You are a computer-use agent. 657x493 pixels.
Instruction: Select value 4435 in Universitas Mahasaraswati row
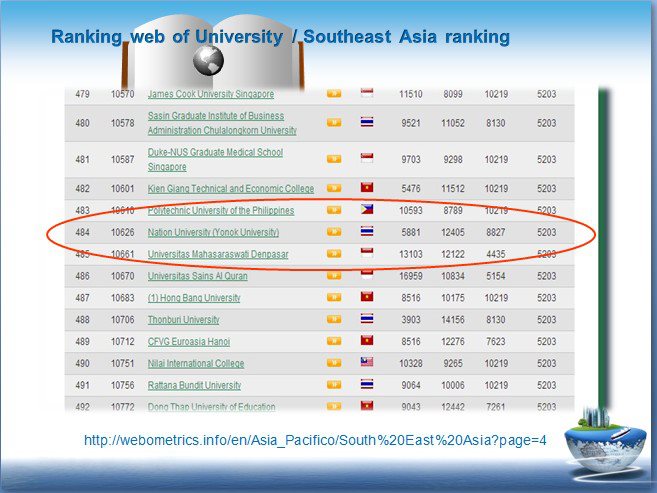click(x=496, y=254)
